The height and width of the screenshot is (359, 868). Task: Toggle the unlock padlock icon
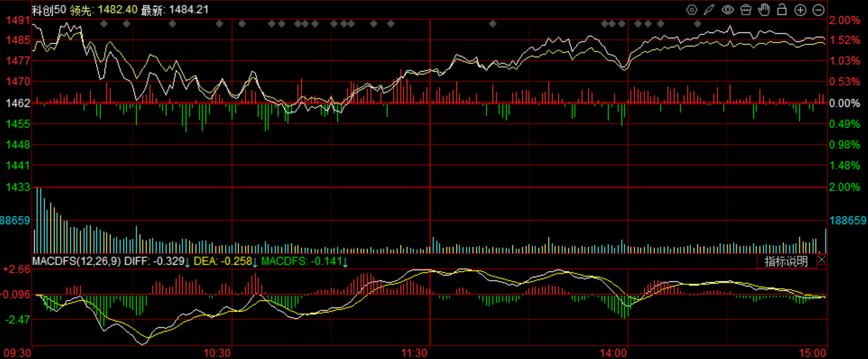(782, 10)
